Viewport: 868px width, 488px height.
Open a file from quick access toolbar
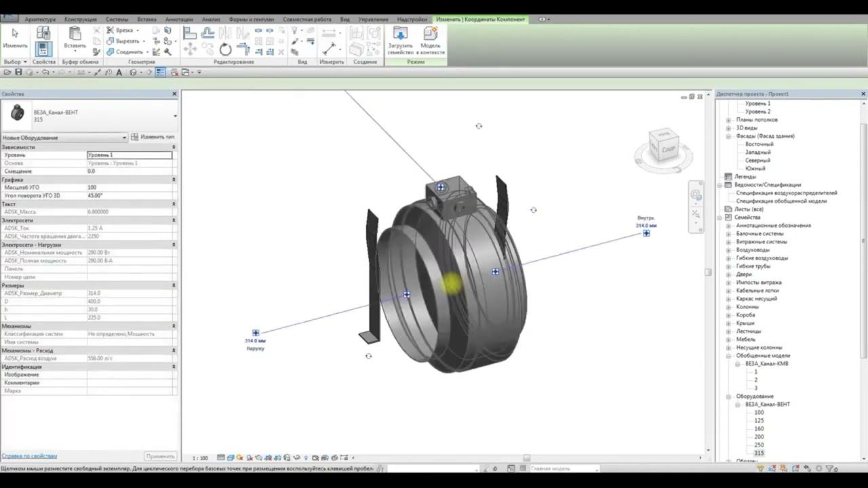point(7,72)
